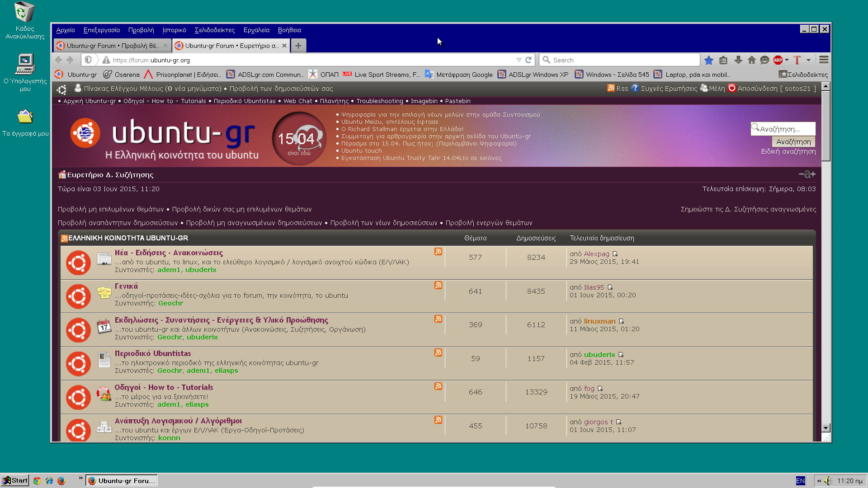Open the Γενικά forum link

tap(126, 286)
